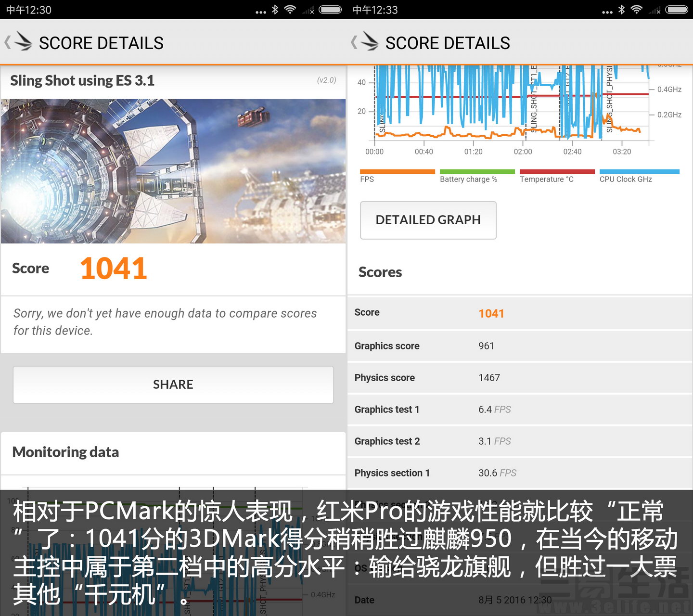Tap the Wi-Fi icon in right status bar
The image size is (693, 616).
click(637, 10)
